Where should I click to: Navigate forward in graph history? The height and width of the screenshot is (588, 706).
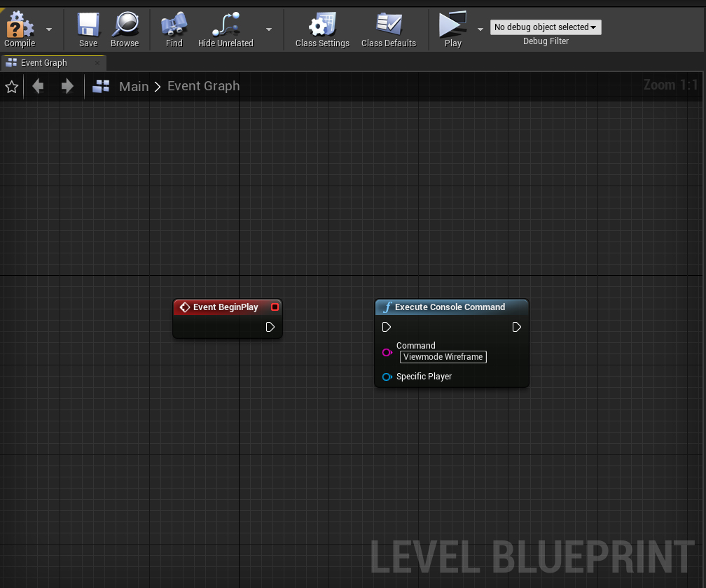coord(67,86)
